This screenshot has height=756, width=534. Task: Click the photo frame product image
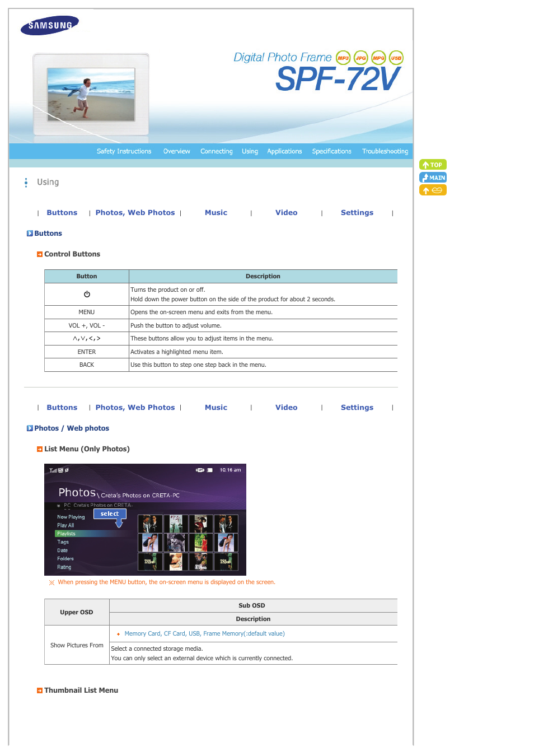91,95
